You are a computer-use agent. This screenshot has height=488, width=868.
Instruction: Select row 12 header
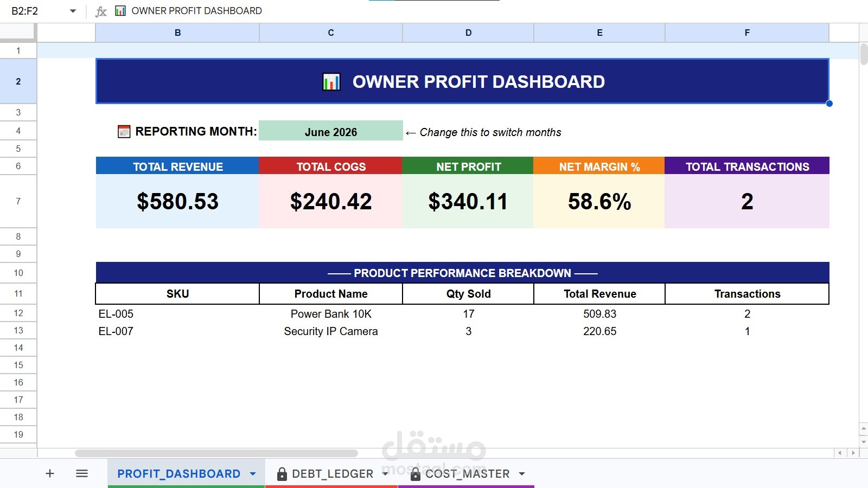(x=18, y=313)
